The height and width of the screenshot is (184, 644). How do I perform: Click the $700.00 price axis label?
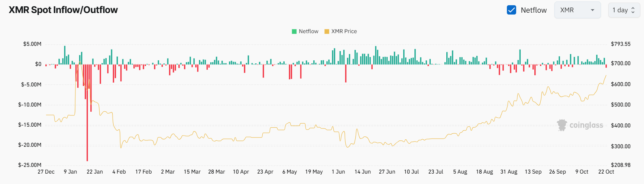pos(621,63)
